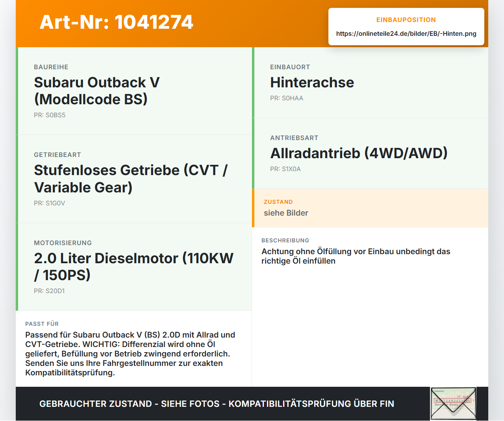Select the PR code S20D1
Viewport: 504px width, 421px height.
click(x=49, y=291)
